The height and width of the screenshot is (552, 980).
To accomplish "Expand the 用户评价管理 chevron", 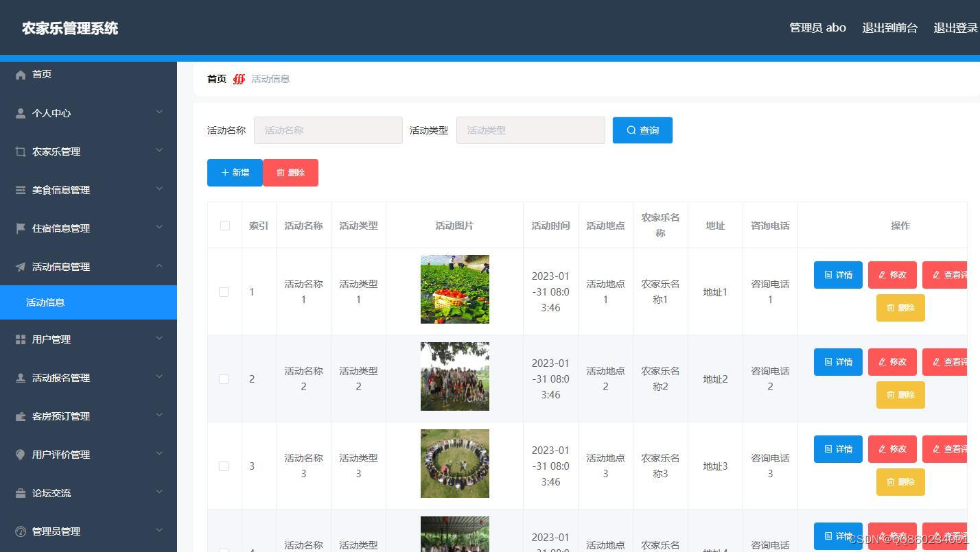I will tap(159, 453).
